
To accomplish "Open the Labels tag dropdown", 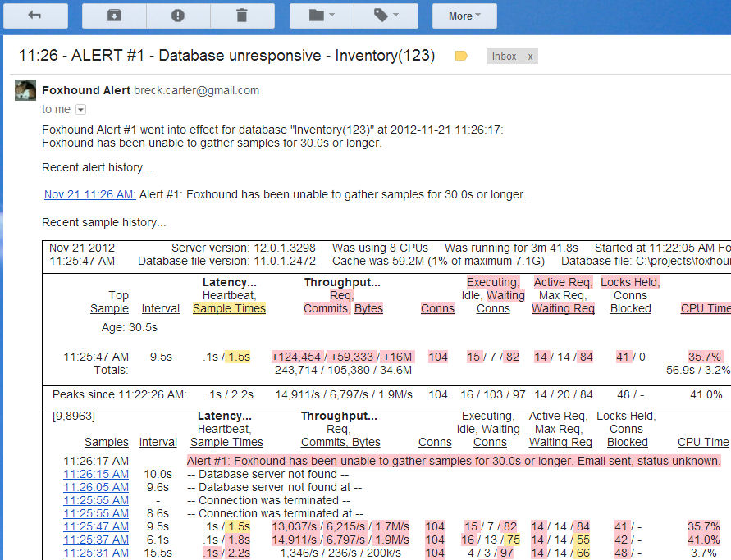I will [x=386, y=16].
